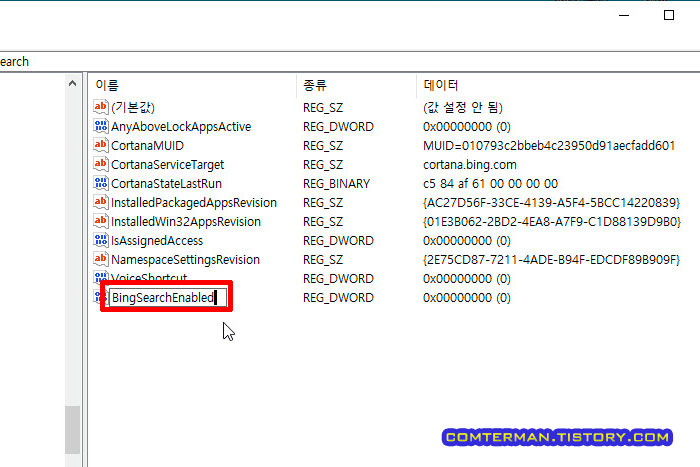Screen dimensions: 700x467
Task: Select the CortanaStateLastRun entry
Action: pyautogui.click(x=166, y=183)
